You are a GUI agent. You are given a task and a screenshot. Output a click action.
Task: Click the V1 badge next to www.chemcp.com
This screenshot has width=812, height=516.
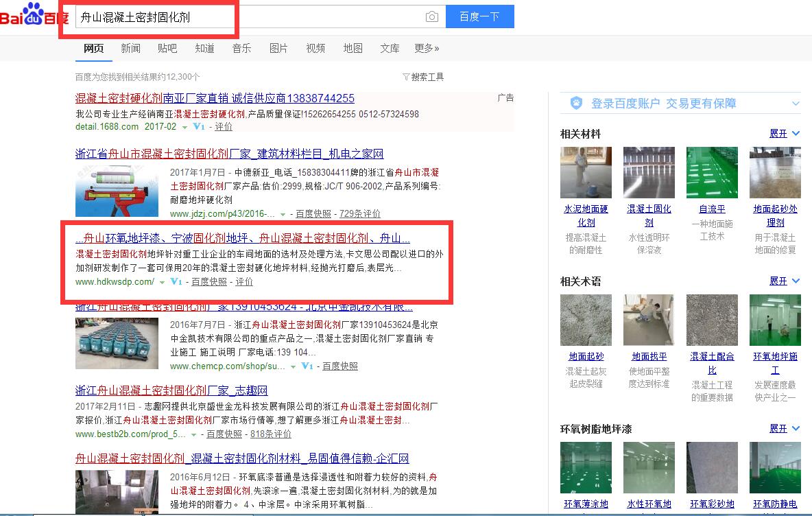click(x=307, y=366)
